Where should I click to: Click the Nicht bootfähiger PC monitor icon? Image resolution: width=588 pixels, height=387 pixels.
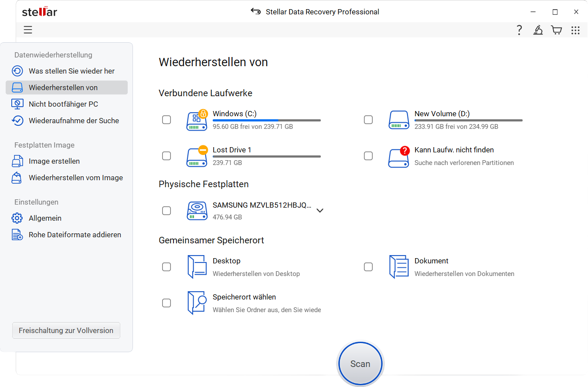click(x=17, y=104)
